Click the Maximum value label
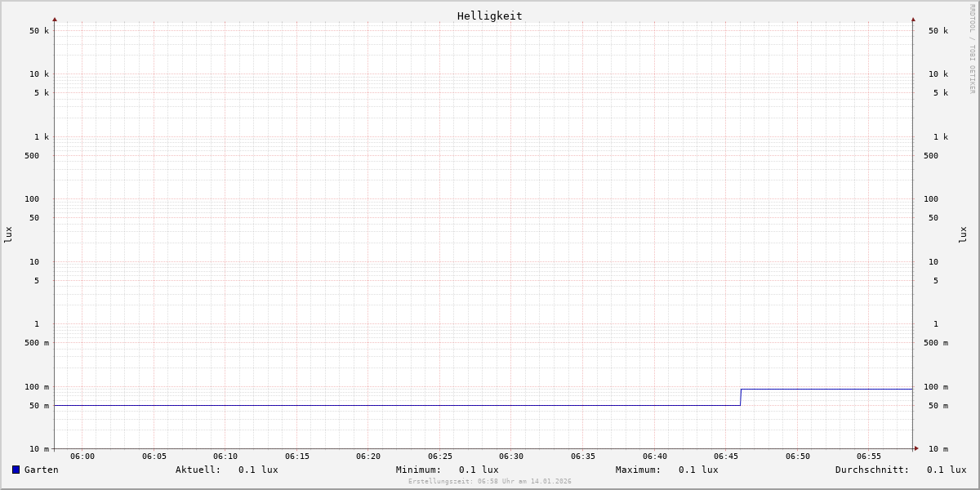The image size is (980, 490). [x=666, y=470]
